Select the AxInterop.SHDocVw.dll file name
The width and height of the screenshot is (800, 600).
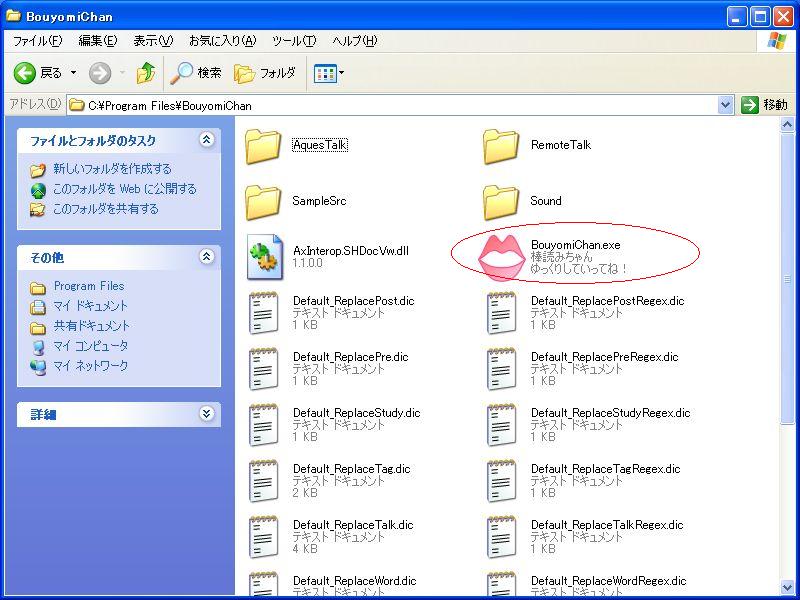(351, 251)
